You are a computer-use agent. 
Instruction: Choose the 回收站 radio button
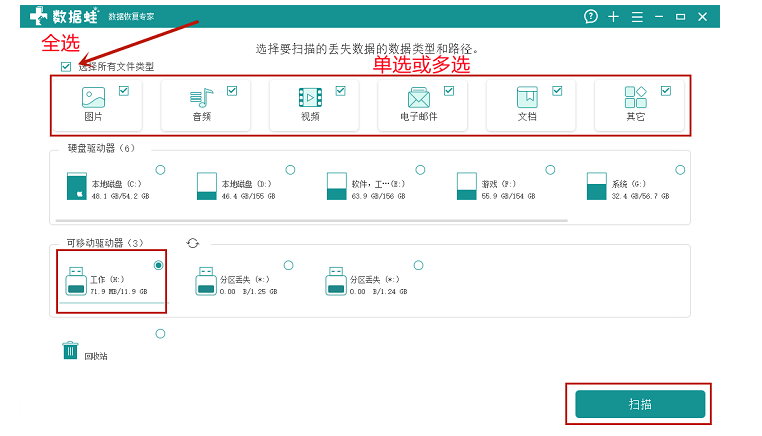point(160,333)
